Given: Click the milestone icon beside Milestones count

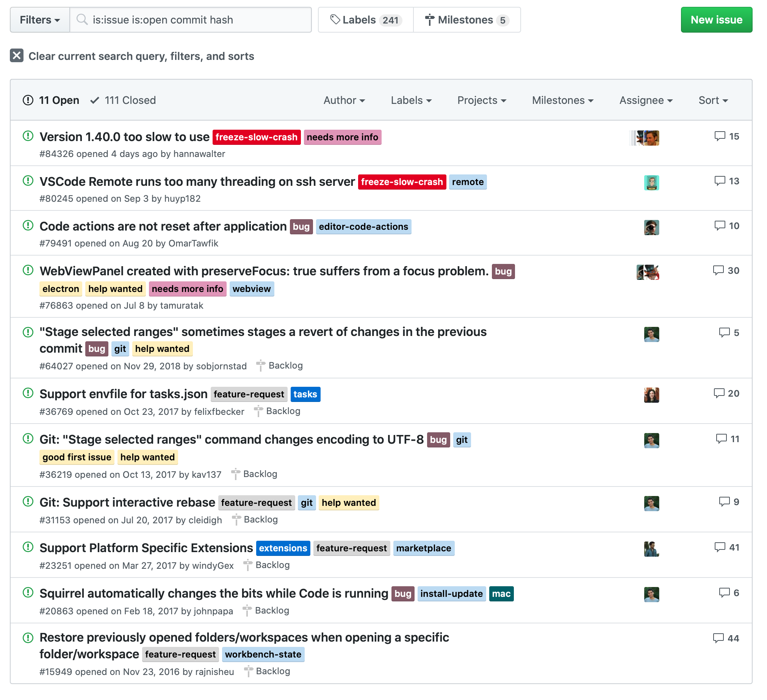Looking at the screenshot, I should point(429,20).
